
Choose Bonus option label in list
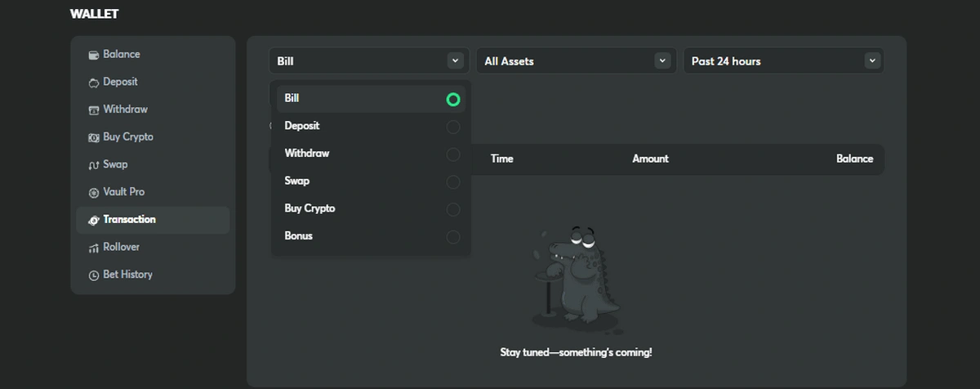click(299, 235)
